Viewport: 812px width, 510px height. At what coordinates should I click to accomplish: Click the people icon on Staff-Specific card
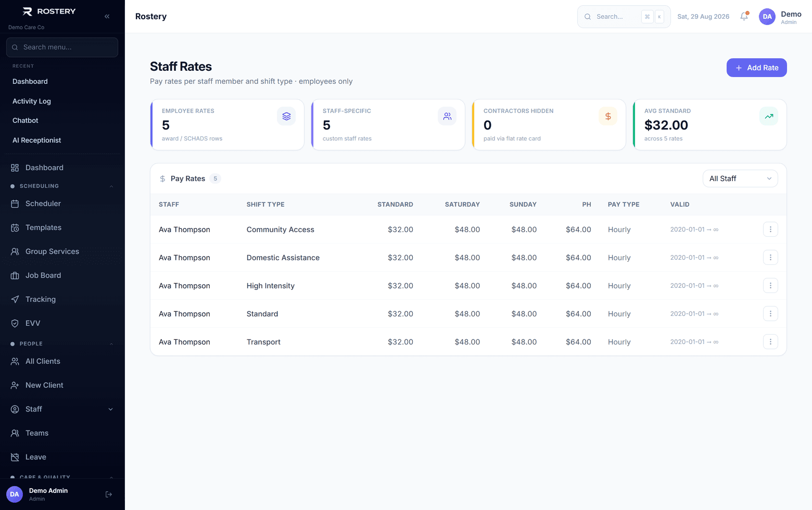click(447, 117)
